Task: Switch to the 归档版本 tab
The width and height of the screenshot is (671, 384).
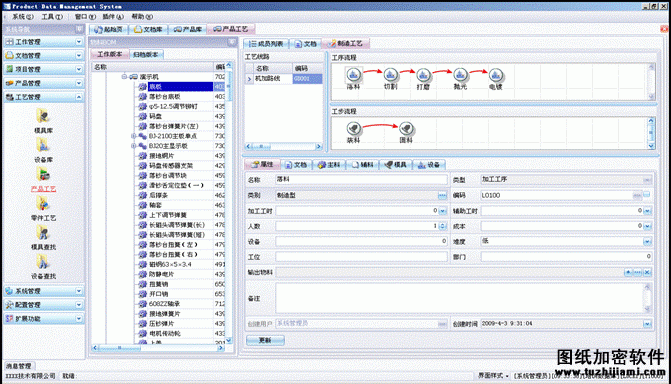Action: pyautogui.click(x=145, y=54)
